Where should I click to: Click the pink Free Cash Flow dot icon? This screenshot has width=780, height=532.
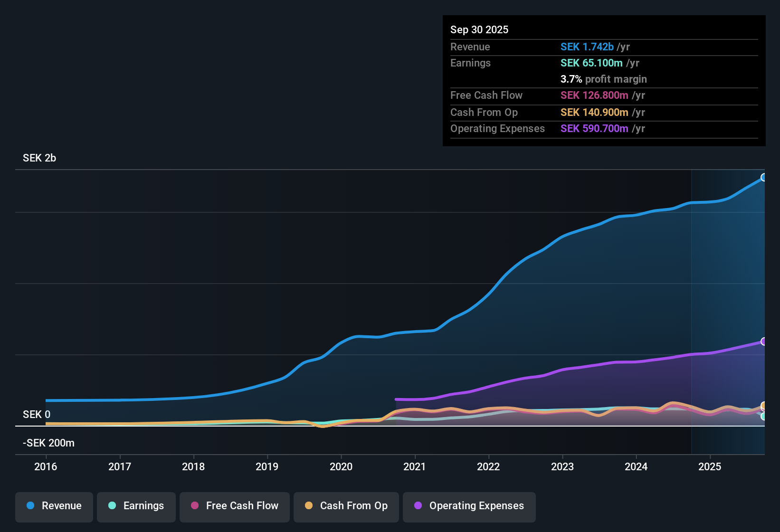click(194, 506)
